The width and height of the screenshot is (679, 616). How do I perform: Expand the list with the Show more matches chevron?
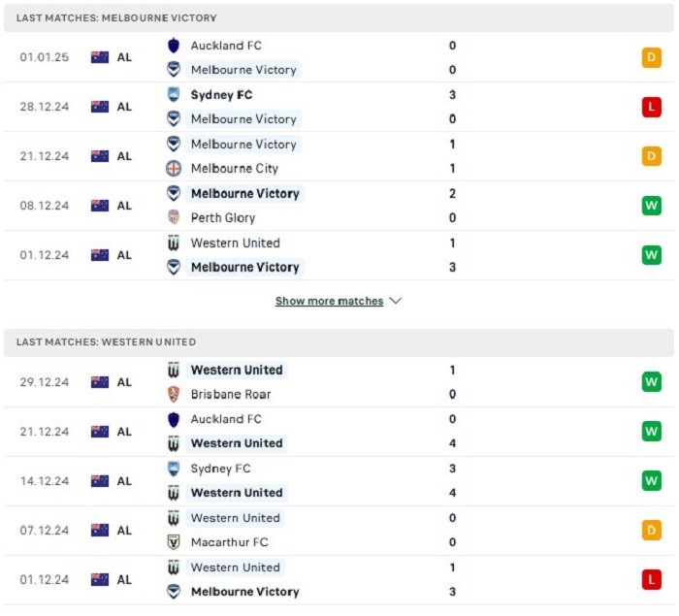(x=396, y=301)
